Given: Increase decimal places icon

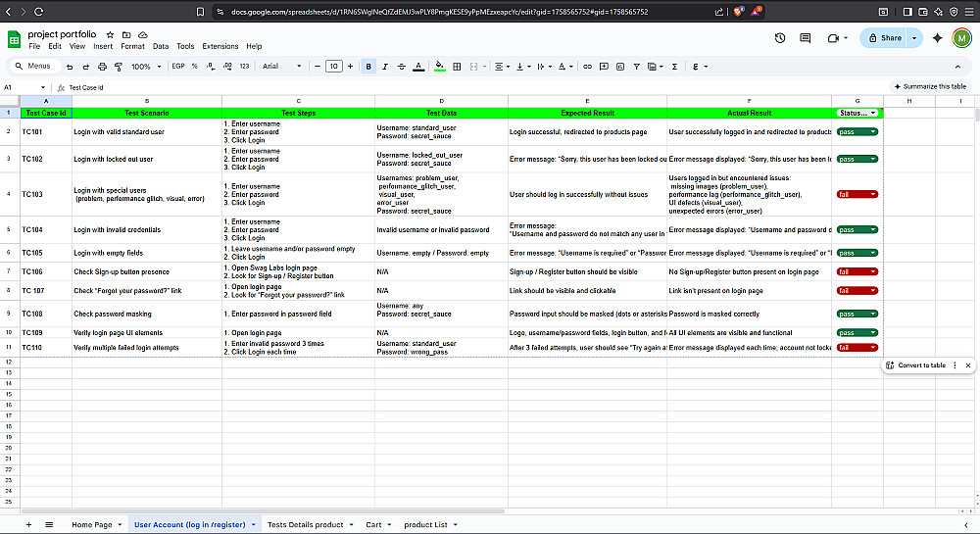Looking at the screenshot, I should click(227, 67).
